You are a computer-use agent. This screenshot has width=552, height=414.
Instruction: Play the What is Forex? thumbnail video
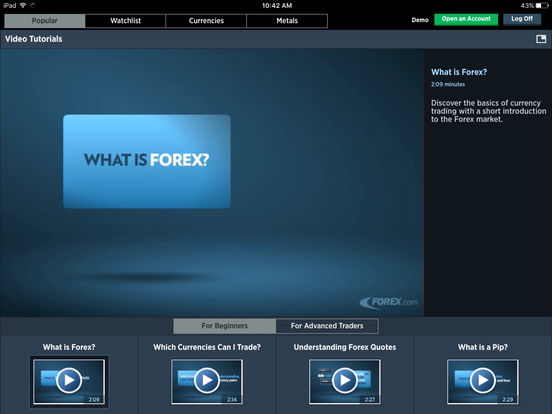click(69, 381)
